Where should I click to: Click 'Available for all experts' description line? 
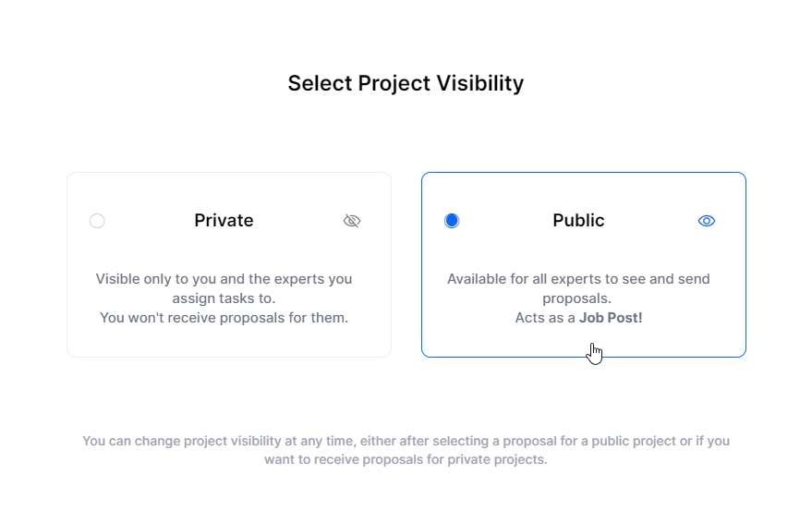point(578,279)
